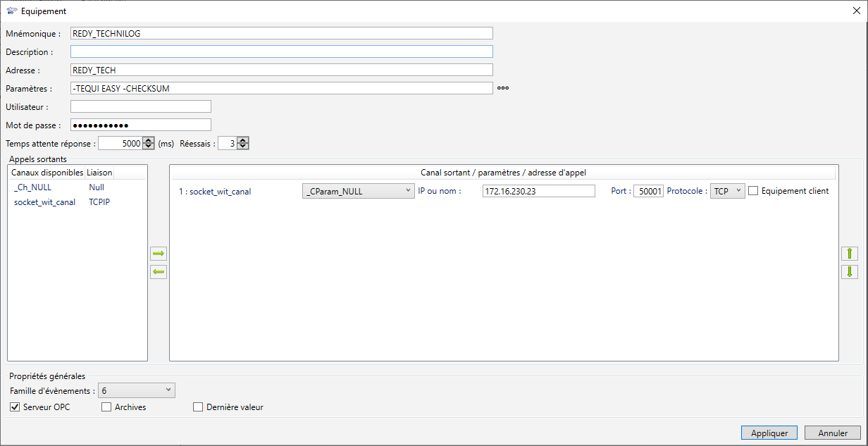Move outgoing channel down with green arrow
The image size is (868, 446).
click(x=849, y=272)
